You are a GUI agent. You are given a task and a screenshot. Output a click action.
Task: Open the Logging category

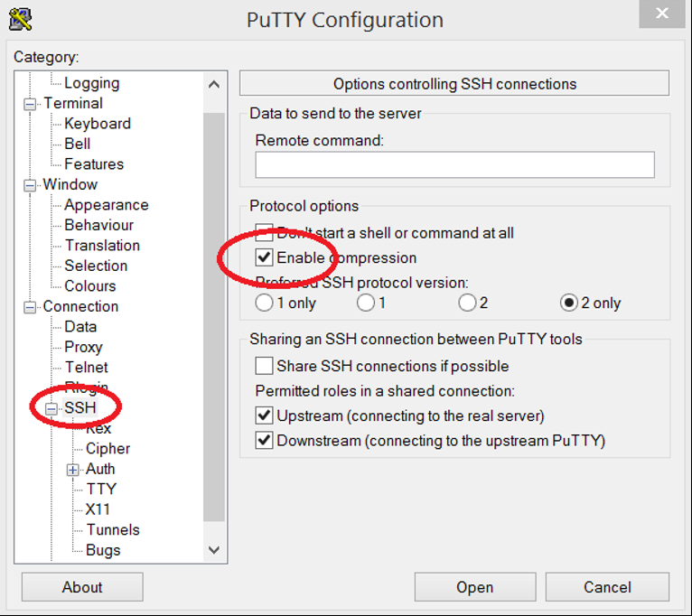(x=92, y=83)
